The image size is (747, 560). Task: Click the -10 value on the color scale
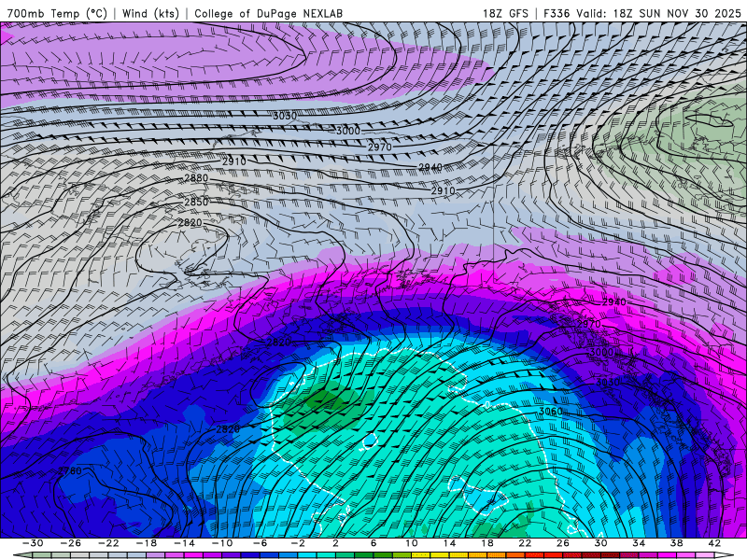click(222, 543)
